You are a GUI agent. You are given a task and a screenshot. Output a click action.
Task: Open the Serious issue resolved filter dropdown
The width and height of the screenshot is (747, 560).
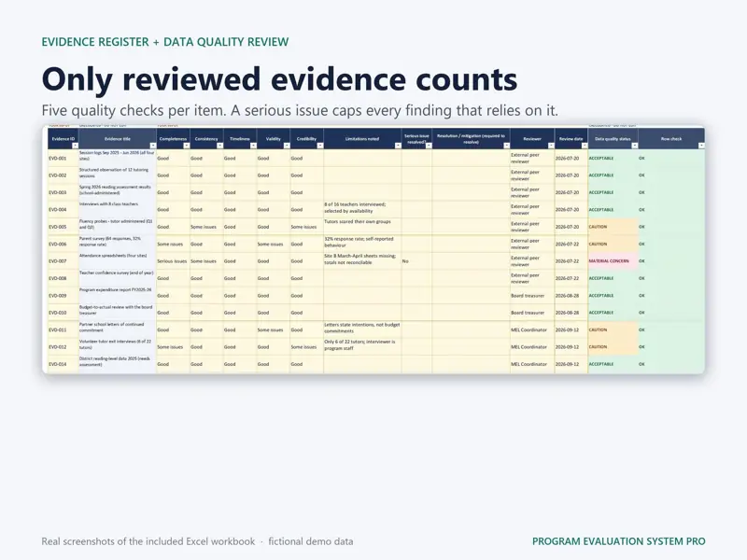429,146
